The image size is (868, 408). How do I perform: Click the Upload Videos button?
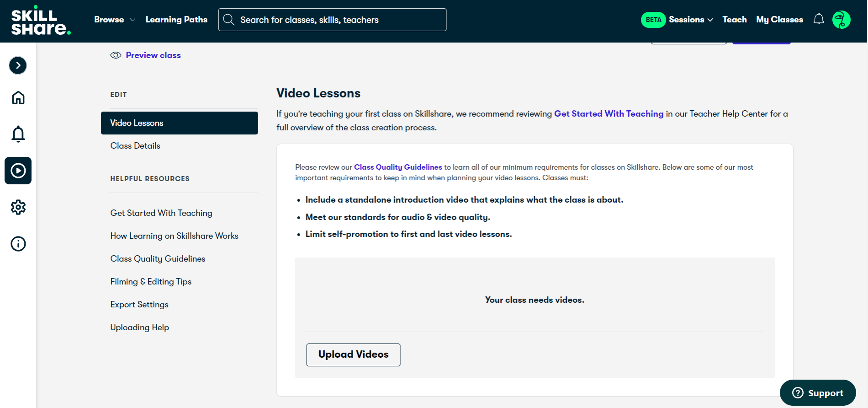[x=353, y=354]
